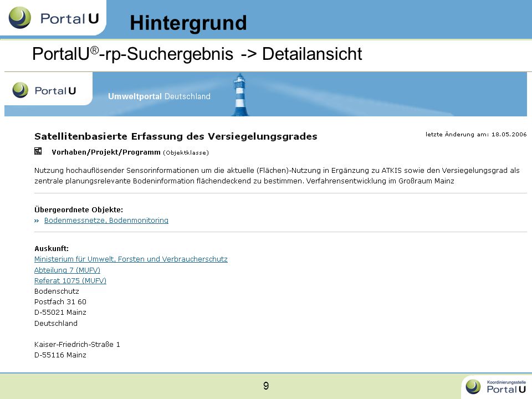Screen dimensions: 532x399
Task: Click the PortalU logo in the slide header
Action: tap(54, 18)
